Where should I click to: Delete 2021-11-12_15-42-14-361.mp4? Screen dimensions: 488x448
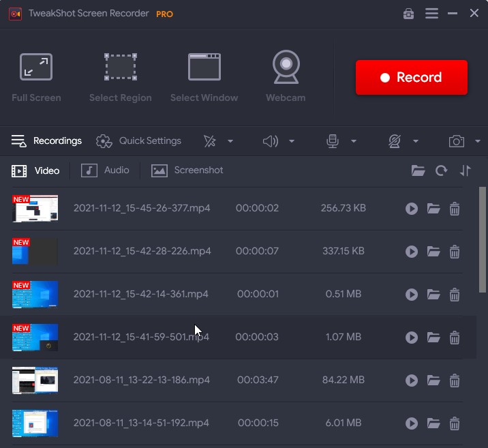coord(455,295)
